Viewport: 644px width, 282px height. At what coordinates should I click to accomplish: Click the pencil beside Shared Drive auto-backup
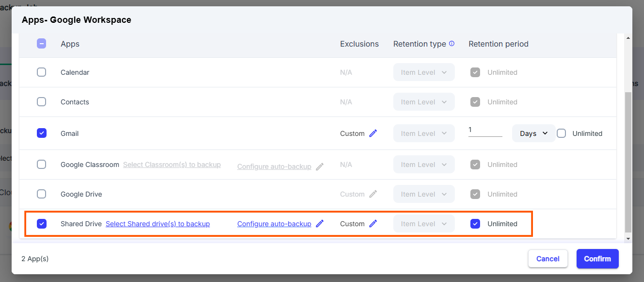pyautogui.click(x=320, y=223)
